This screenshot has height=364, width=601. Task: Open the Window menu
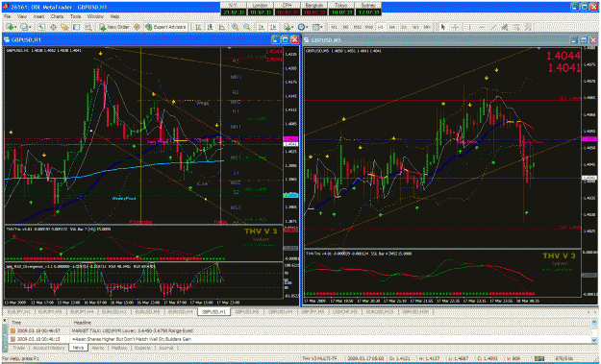pos(95,17)
